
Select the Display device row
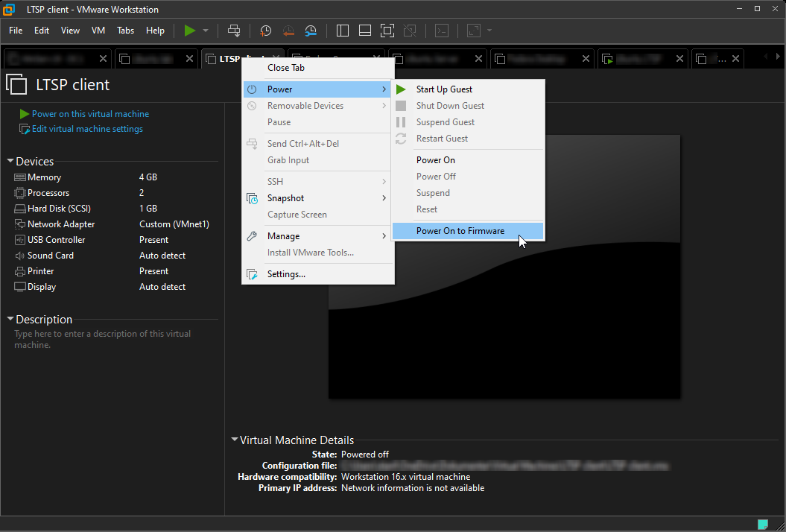click(x=113, y=287)
